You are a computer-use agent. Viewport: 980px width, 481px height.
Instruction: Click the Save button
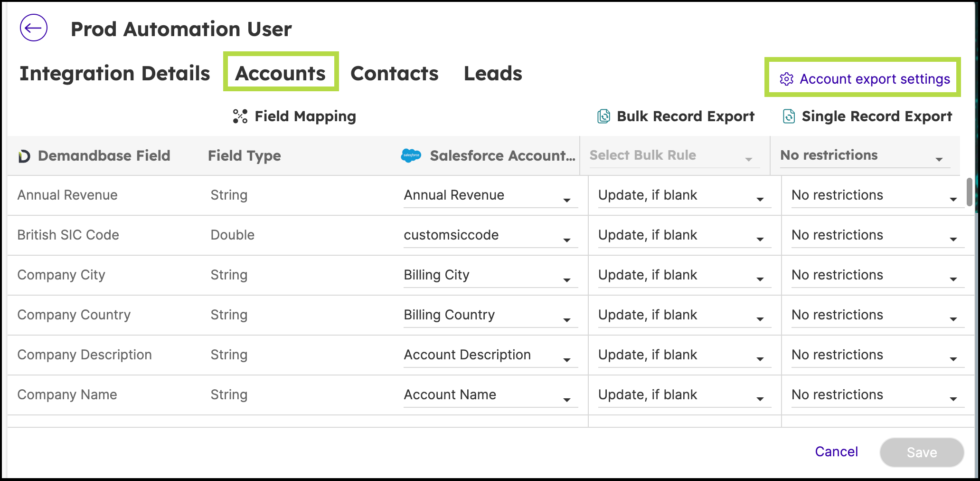coord(922,452)
